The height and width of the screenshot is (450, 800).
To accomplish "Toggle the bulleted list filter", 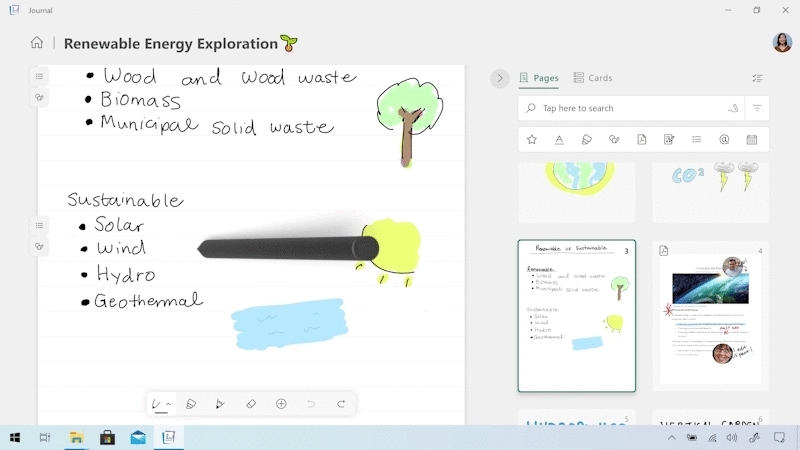I will pos(697,140).
